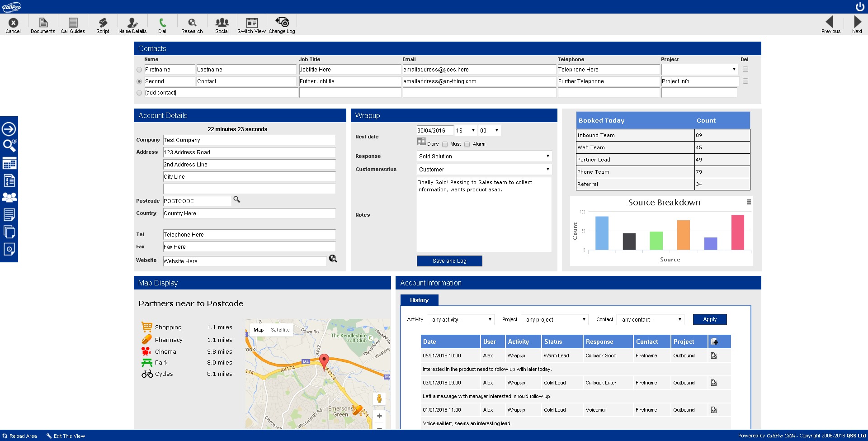This screenshot has width=868, height=441.
Task: Open the Response dropdown showing Sold Solution
Action: click(484, 156)
